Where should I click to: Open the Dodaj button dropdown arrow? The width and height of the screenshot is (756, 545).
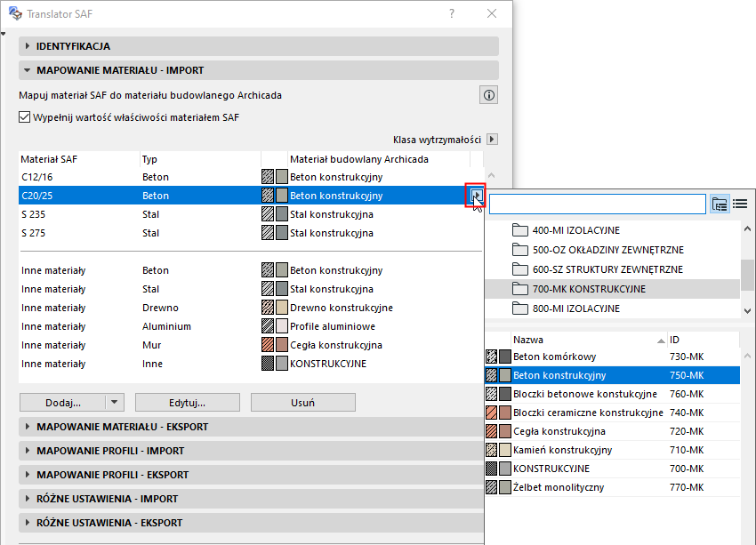(x=114, y=403)
